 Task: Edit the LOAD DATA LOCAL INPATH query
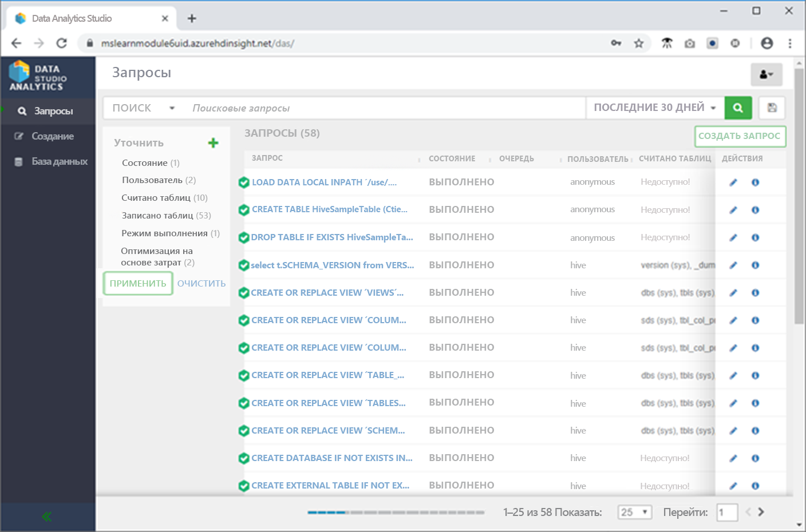tap(733, 182)
